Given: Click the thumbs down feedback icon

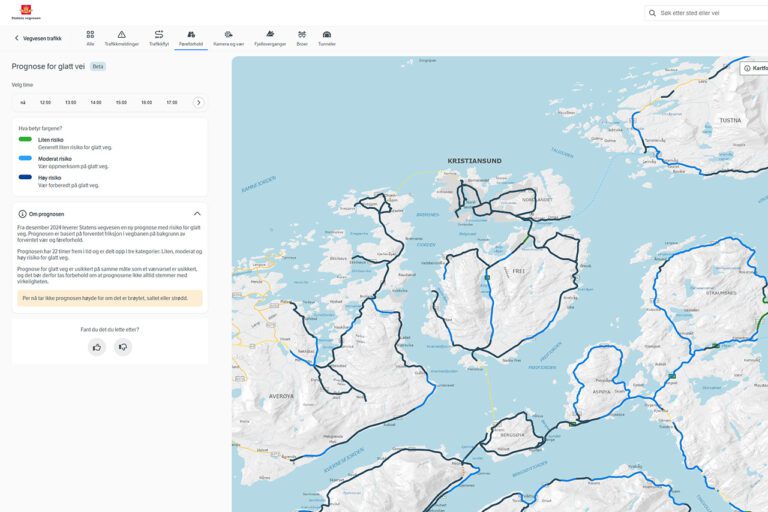Looking at the screenshot, I should [123, 347].
